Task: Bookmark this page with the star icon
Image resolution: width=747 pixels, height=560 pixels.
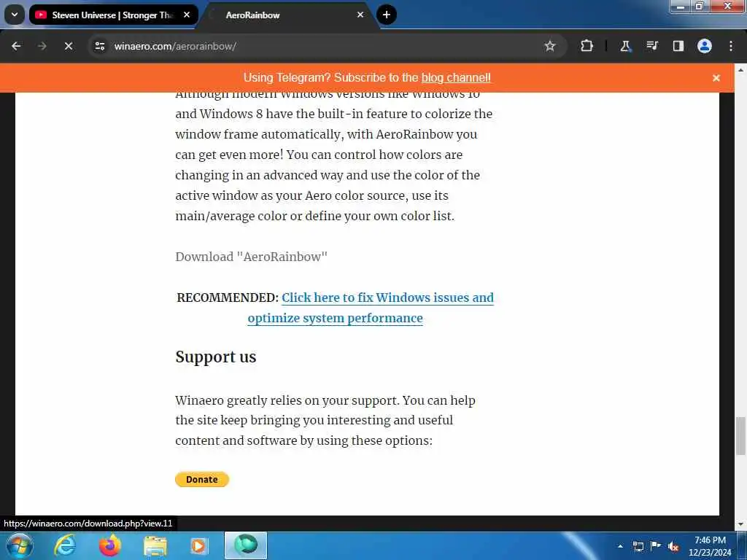Action: (550, 46)
